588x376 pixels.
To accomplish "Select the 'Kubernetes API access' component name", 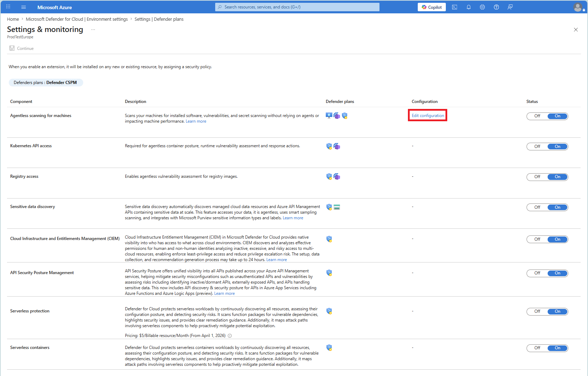I will [31, 146].
